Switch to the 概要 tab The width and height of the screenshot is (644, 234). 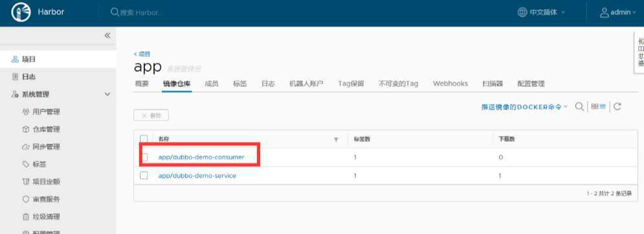142,84
